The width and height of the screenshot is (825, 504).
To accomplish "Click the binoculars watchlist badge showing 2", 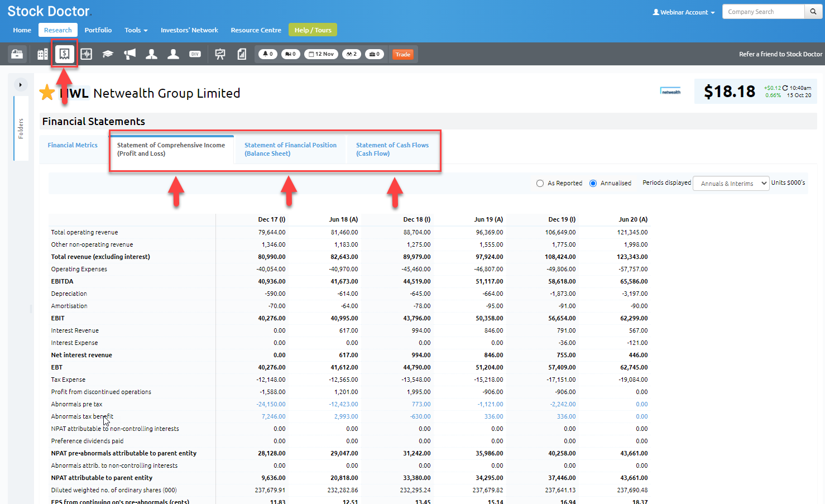I will [x=352, y=54].
